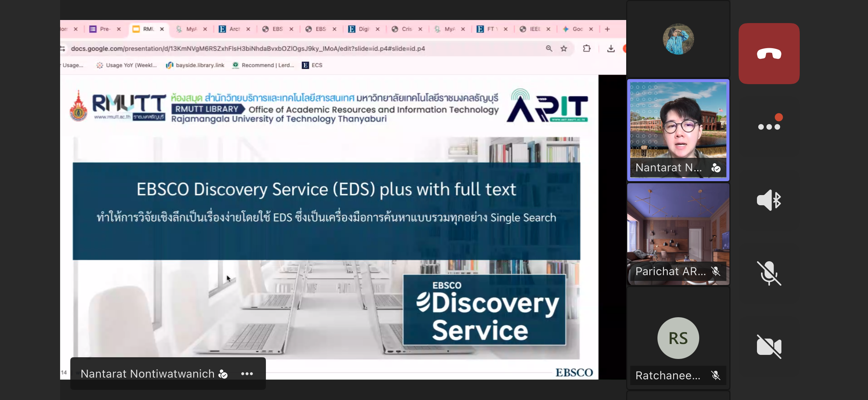This screenshot has width=868, height=400.
Task: Click the zoom magnifier in address bar
Action: pos(549,49)
